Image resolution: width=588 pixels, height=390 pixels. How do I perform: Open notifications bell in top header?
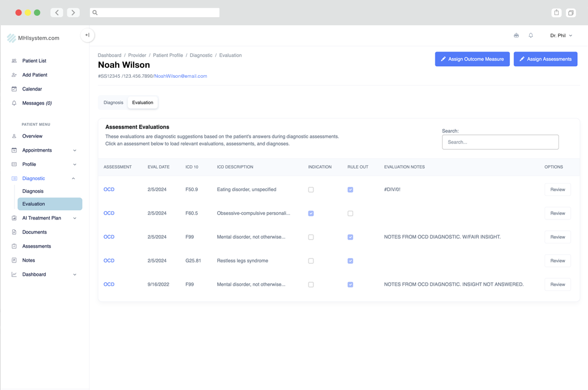click(x=531, y=36)
